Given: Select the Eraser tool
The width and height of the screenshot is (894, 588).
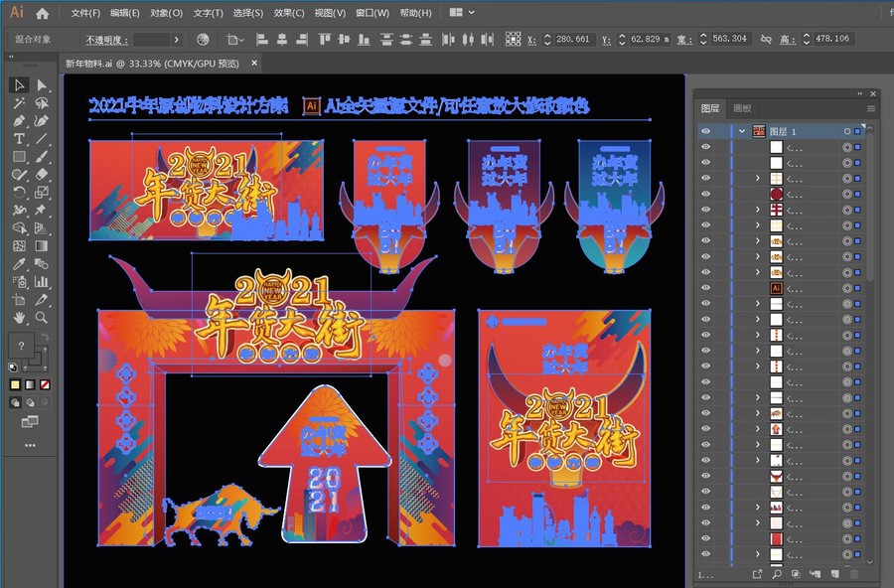Looking at the screenshot, I should pos(41,175).
